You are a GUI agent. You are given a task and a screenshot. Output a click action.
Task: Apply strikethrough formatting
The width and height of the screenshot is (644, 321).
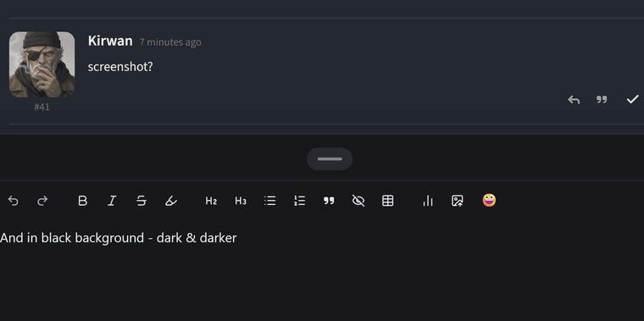click(x=142, y=201)
